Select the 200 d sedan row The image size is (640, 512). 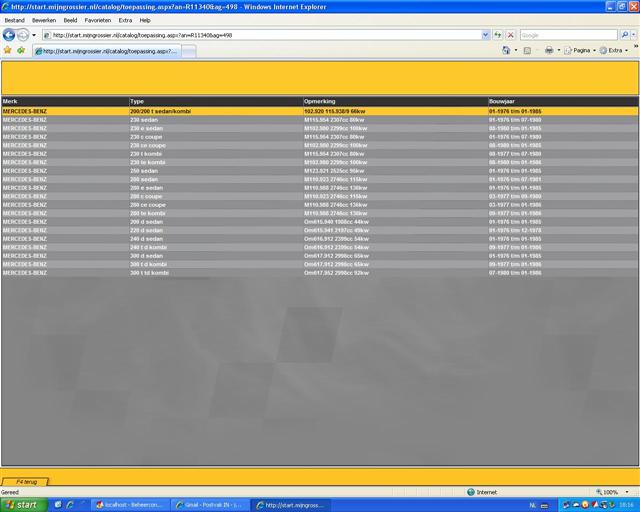coord(320,222)
